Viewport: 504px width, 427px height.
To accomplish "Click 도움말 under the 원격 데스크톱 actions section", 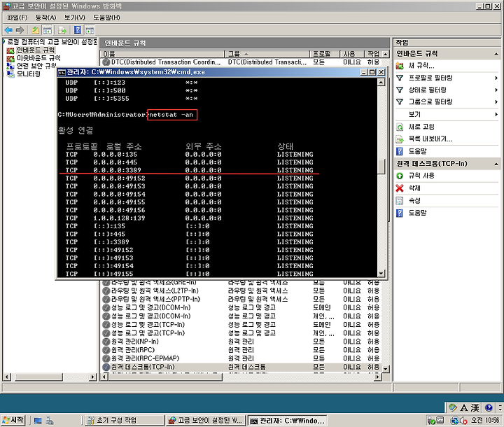I will [x=417, y=213].
